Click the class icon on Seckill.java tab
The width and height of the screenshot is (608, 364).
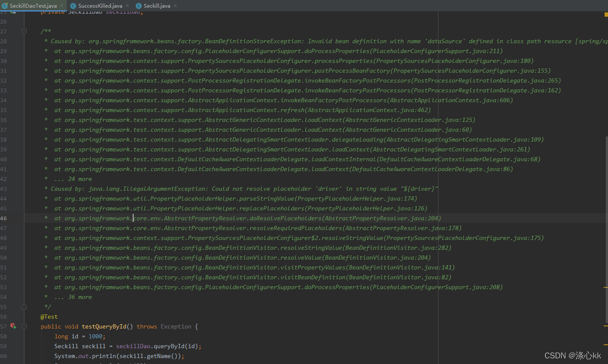pos(139,6)
